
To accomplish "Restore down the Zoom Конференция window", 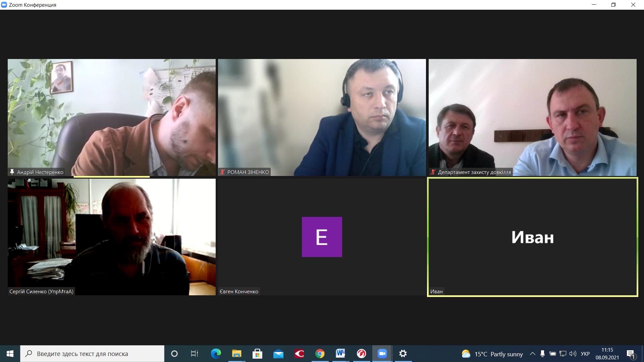I will click(x=613, y=5).
